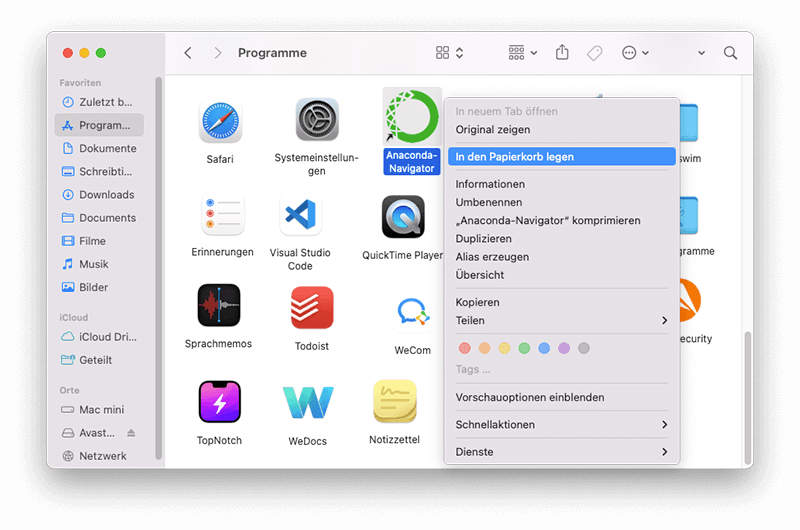Select the QuickTime Player icon
The image size is (800, 530).
(x=403, y=217)
